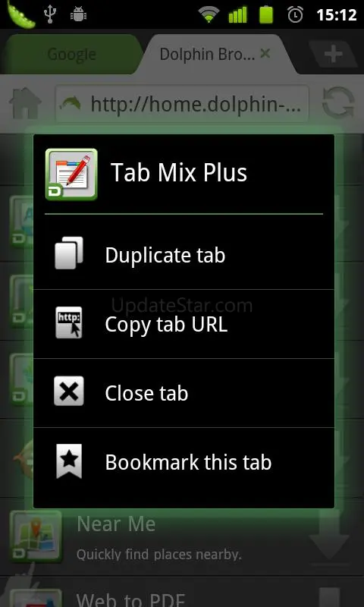364x607 pixels.
Task: Select the Dolphin Bro... tab label
Action: pyautogui.click(x=207, y=55)
